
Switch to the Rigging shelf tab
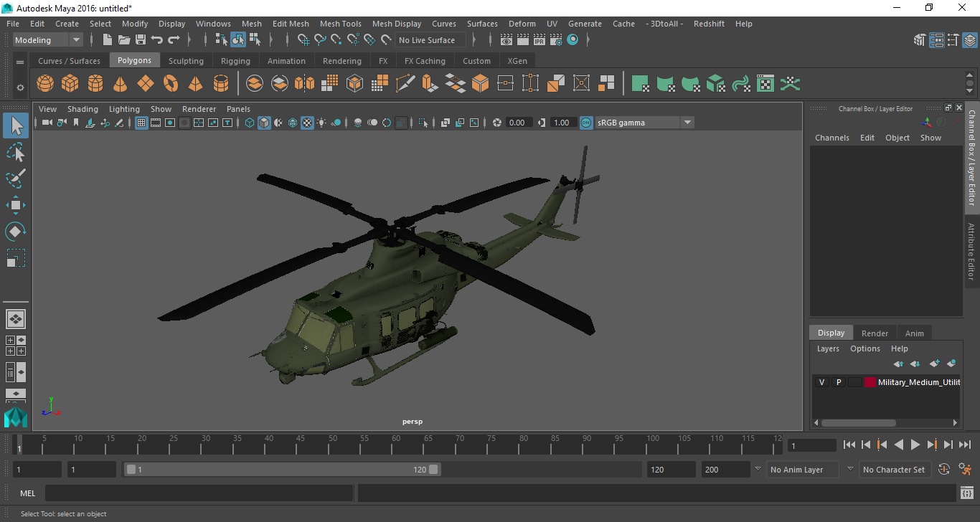235,61
